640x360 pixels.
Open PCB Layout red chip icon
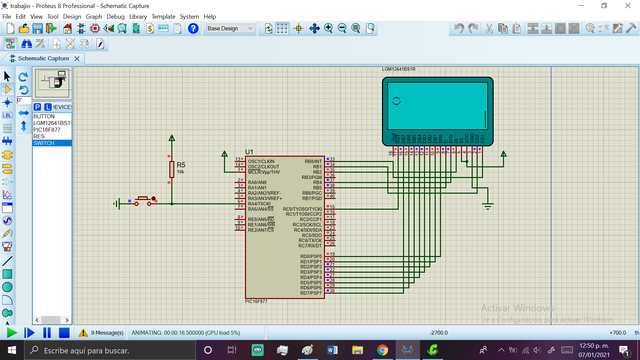pos(95,29)
